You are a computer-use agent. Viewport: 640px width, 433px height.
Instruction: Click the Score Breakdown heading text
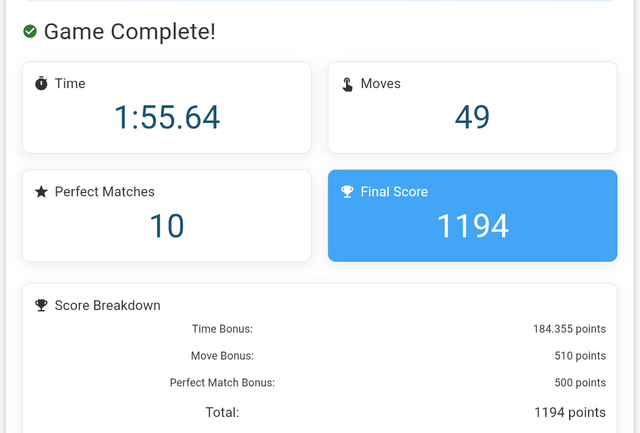point(108,305)
